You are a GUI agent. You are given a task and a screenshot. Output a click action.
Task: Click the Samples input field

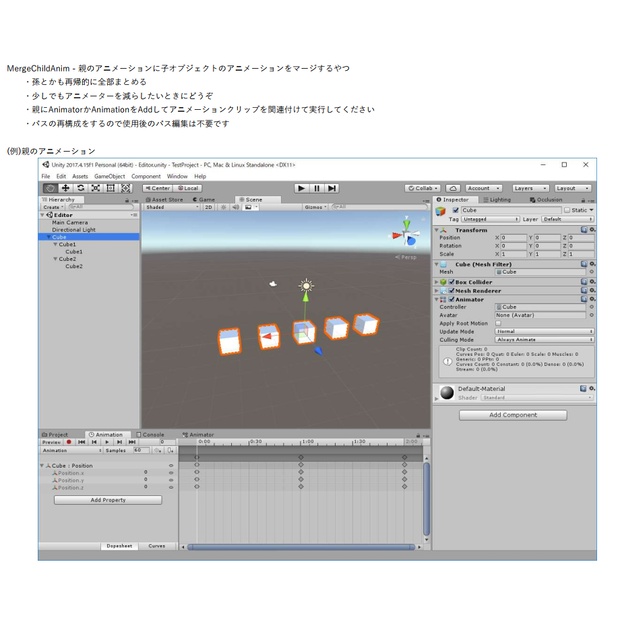pos(141,450)
